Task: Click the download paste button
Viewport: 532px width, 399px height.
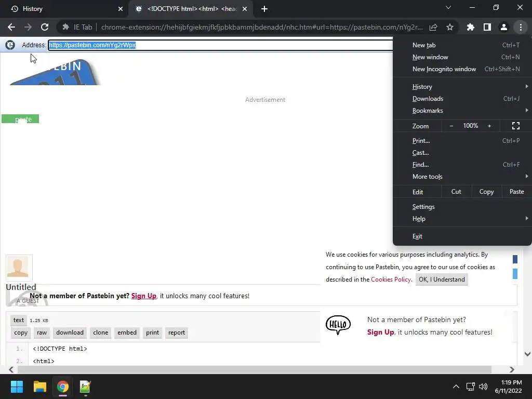Action: click(x=70, y=332)
